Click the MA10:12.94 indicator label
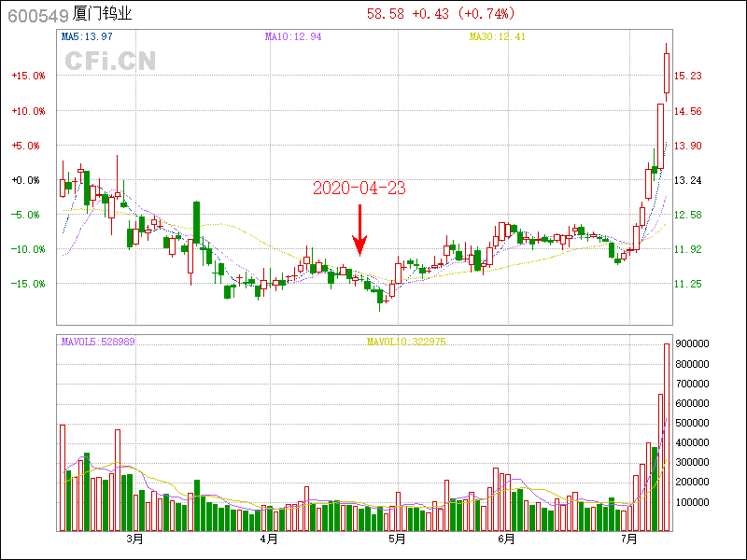The height and width of the screenshot is (560, 747). point(293,36)
